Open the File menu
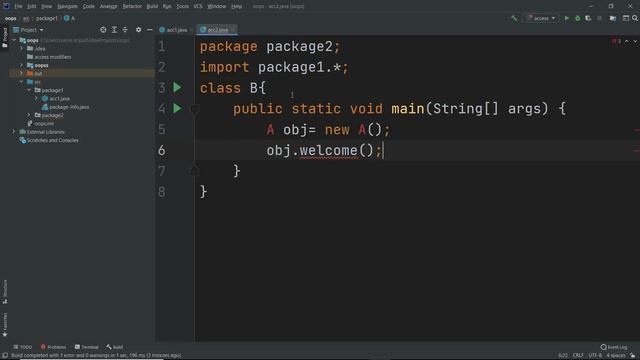 point(18,7)
